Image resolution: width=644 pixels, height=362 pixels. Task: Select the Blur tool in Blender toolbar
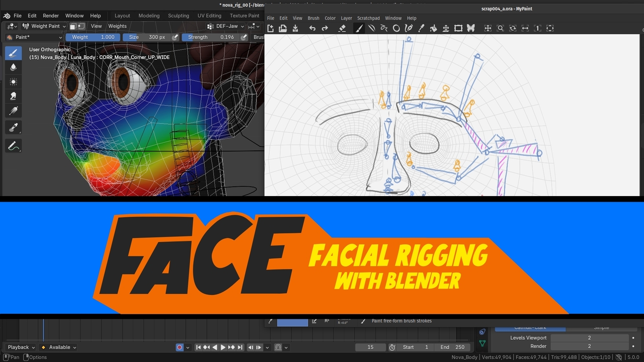click(14, 67)
